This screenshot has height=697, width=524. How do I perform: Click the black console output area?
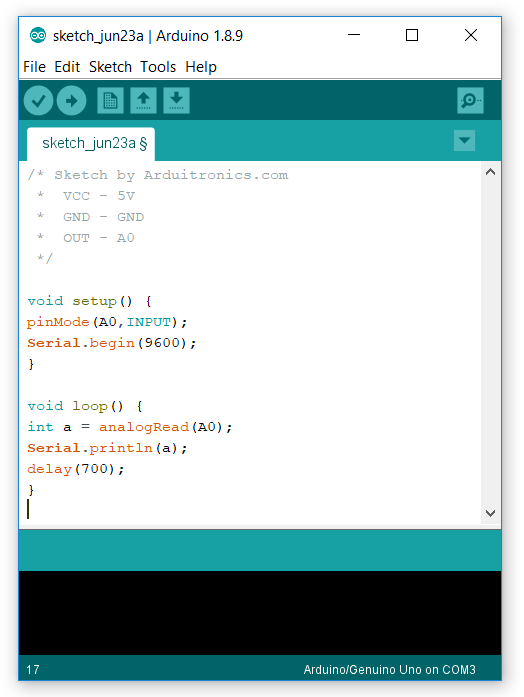(260, 613)
